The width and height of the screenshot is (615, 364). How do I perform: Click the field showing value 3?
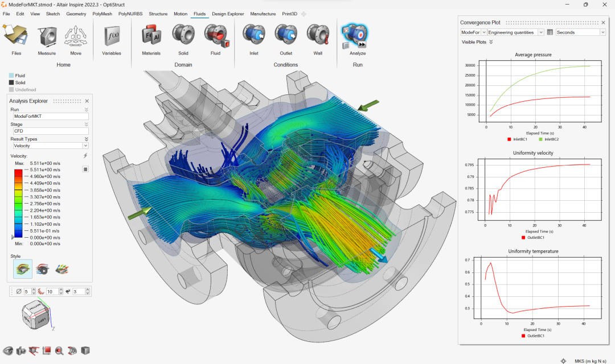(79, 292)
